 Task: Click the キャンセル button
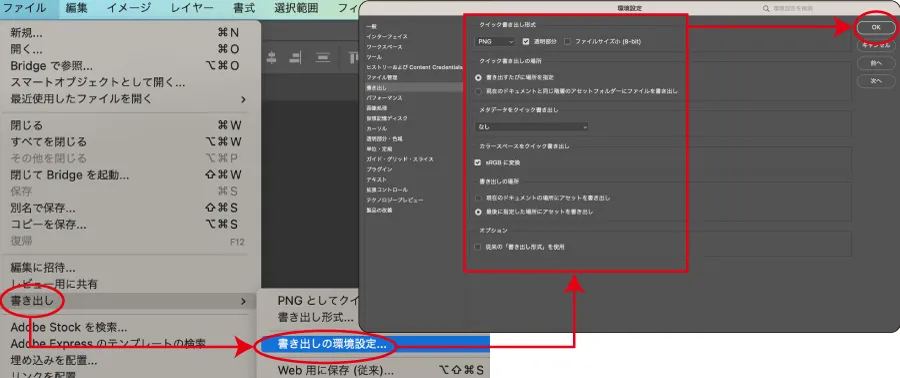coord(875,44)
